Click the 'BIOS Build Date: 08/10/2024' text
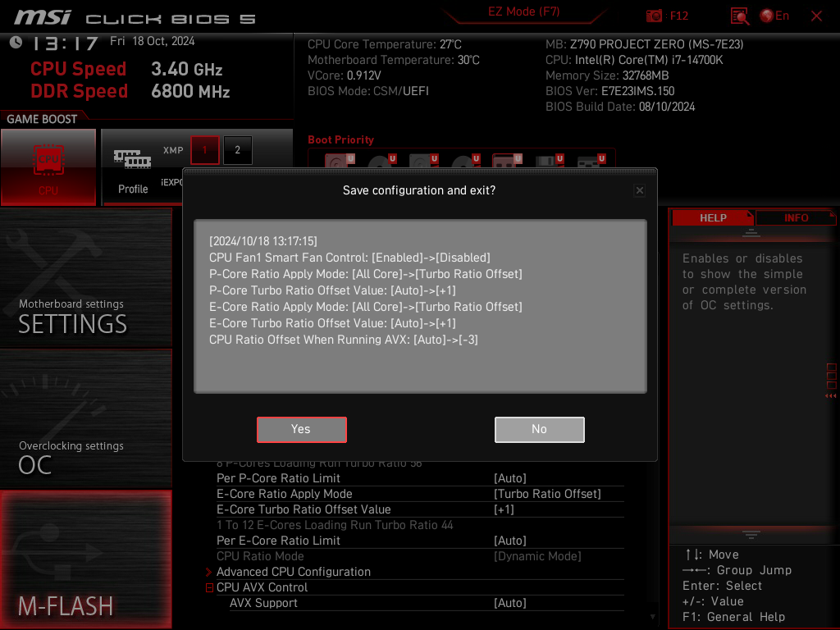 [620, 107]
